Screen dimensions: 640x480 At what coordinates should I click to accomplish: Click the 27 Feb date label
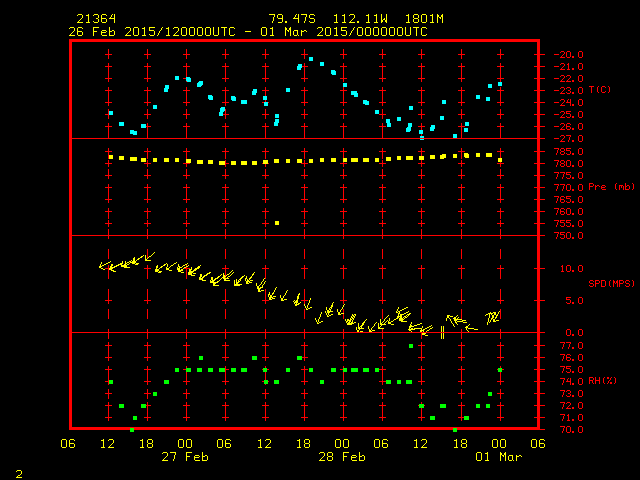[x=185, y=457]
